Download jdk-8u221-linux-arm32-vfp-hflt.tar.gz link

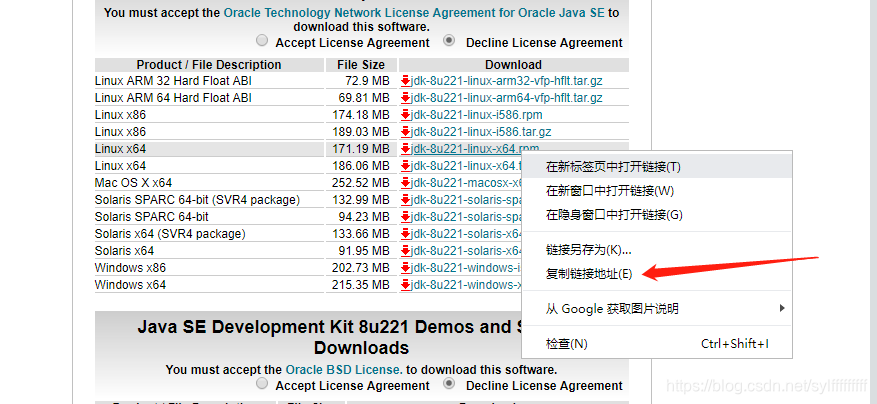507,81
